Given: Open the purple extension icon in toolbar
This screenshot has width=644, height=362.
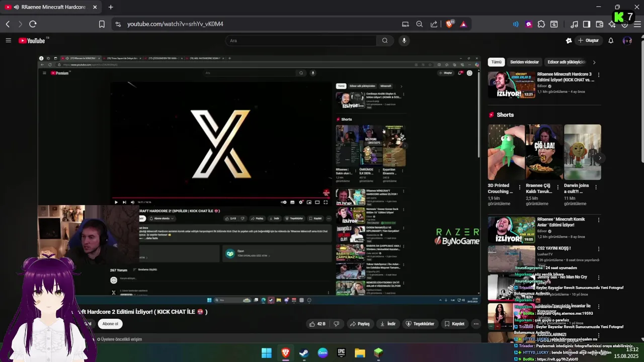Looking at the screenshot, I should 528,24.
